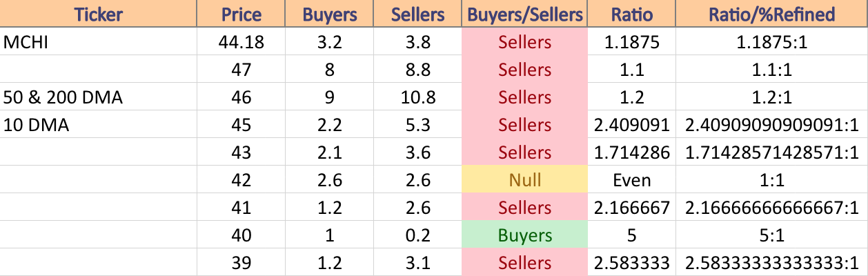Click the Ratio column header
Viewport: 868px width, 276px height.
[x=631, y=14]
